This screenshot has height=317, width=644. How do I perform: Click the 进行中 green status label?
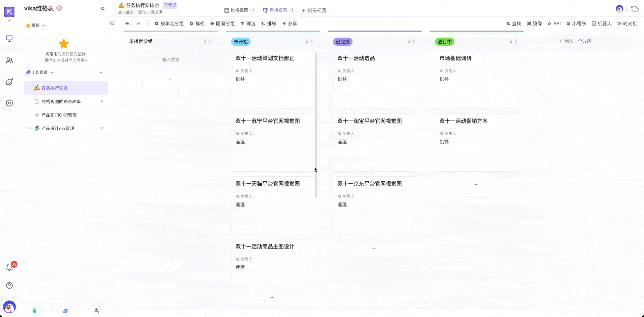click(444, 42)
